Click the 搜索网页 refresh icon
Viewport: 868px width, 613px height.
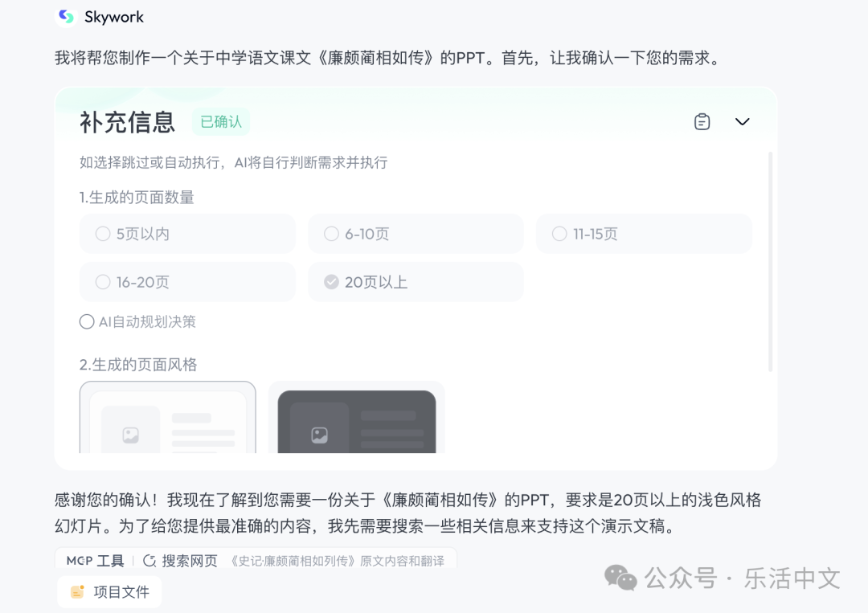tap(149, 561)
